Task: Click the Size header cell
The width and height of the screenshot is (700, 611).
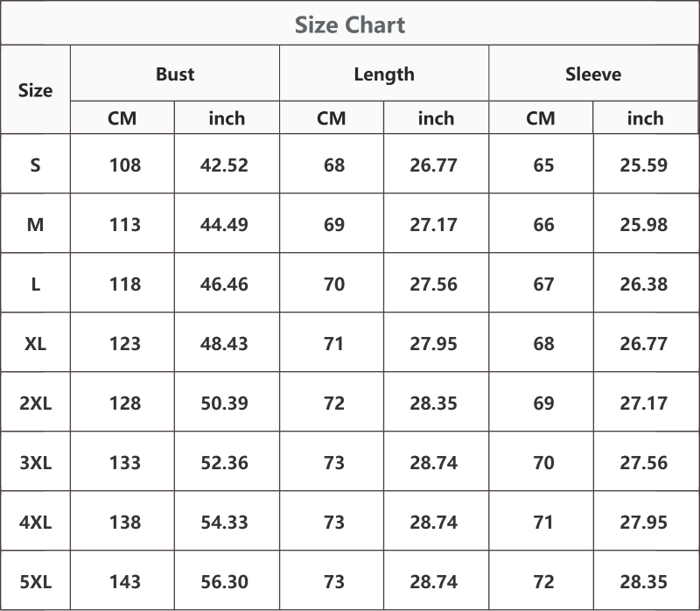Action: click(35, 90)
